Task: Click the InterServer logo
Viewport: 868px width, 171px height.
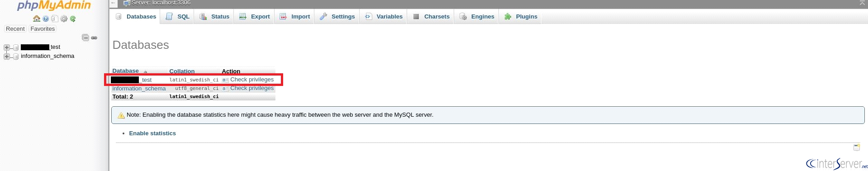Action: (836, 164)
